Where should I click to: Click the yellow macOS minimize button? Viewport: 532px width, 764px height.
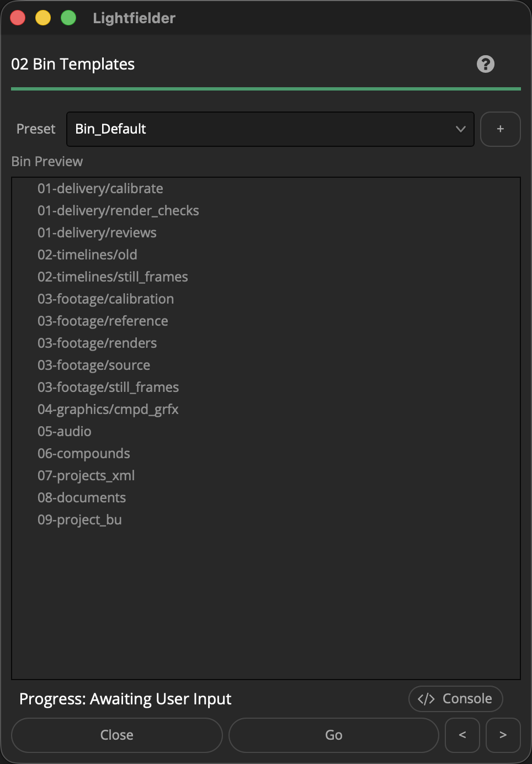(43, 18)
